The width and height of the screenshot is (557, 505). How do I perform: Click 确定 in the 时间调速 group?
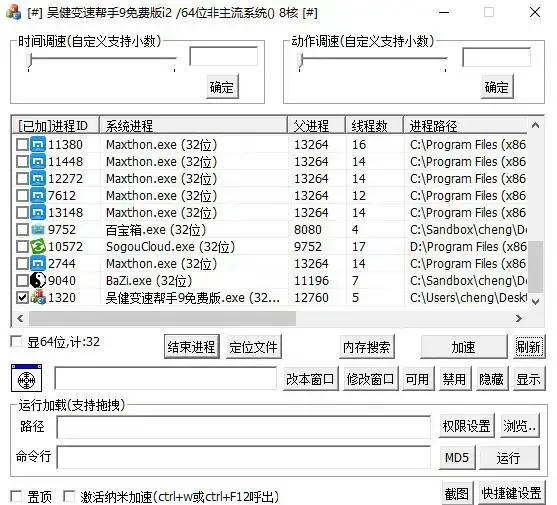(222, 87)
